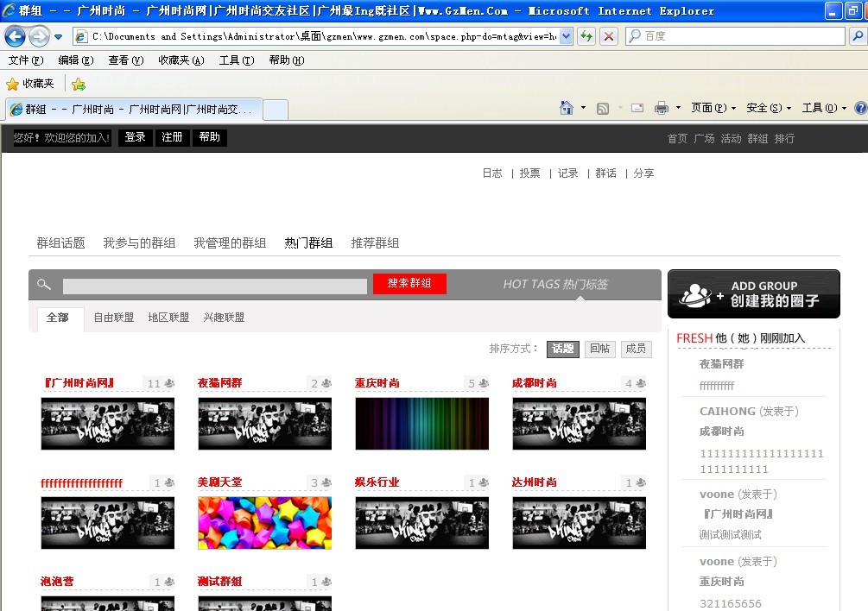Screen dimensions: 868x611
Task: Click the 注册 register button
Action: pyautogui.click(x=172, y=137)
